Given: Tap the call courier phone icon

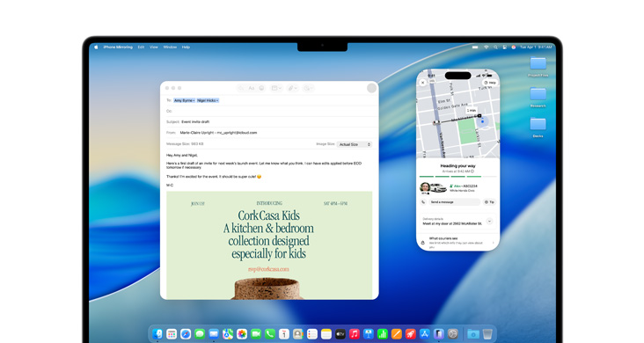Looking at the screenshot, I should click(x=423, y=202).
